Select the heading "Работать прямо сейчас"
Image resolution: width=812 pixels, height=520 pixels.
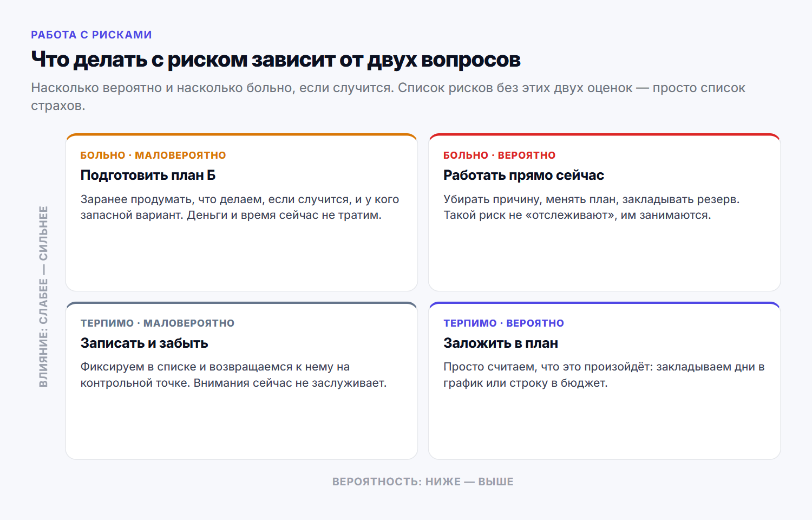[x=523, y=175]
